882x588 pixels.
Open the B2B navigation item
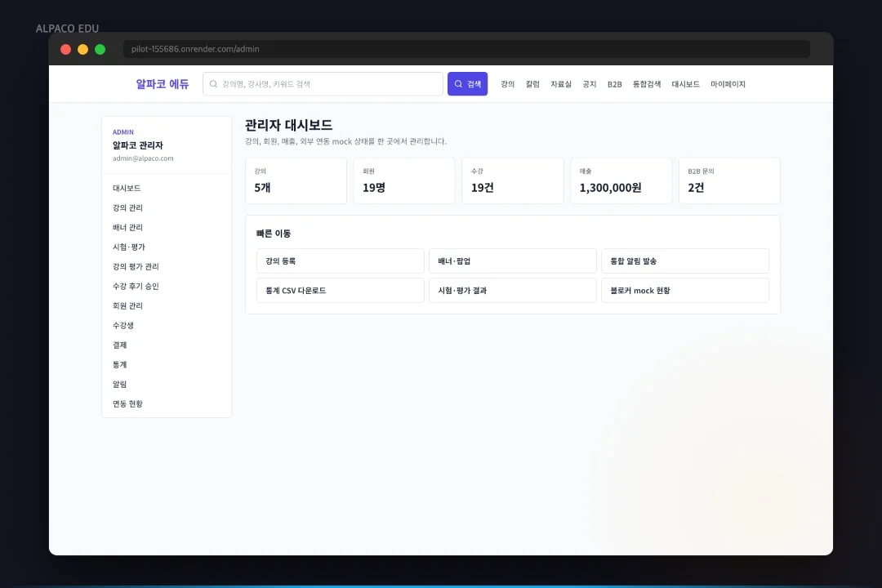pyautogui.click(x=614, y=84)
